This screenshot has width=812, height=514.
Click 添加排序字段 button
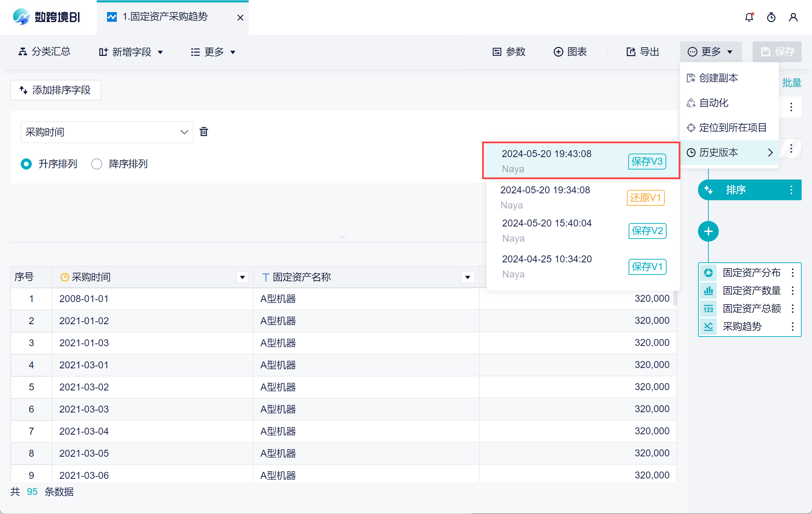pyautogui.click(x=56, y=90)
